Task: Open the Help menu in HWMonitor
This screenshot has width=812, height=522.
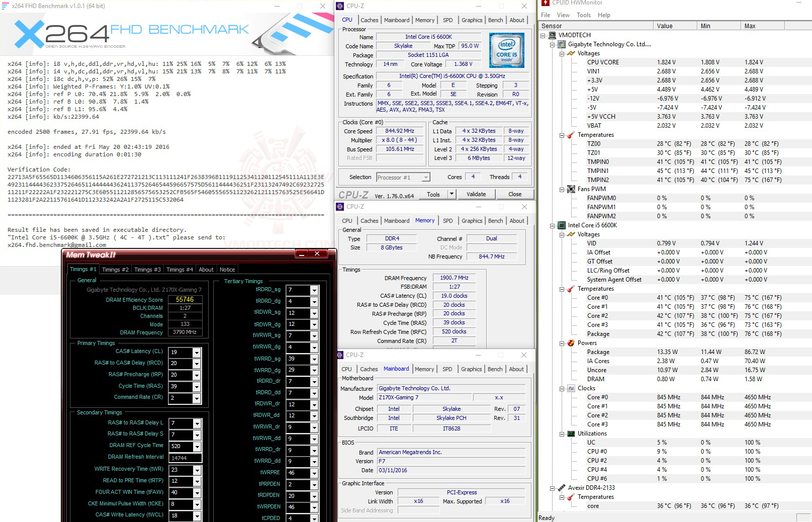Action: coord(604,15)
